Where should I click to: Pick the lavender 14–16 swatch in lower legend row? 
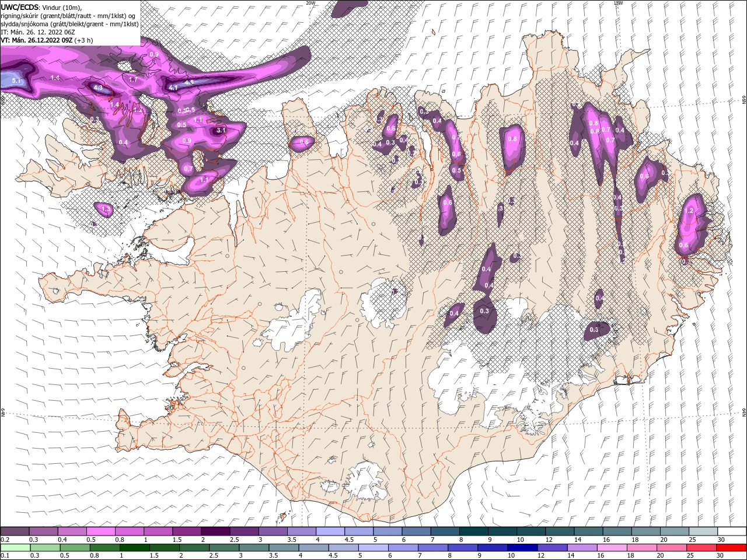582,548
